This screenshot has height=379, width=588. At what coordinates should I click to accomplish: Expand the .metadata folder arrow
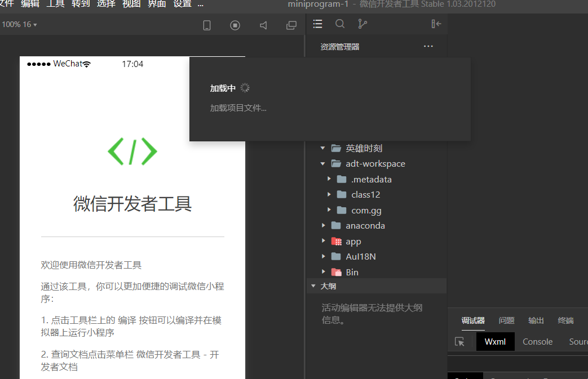329,179
